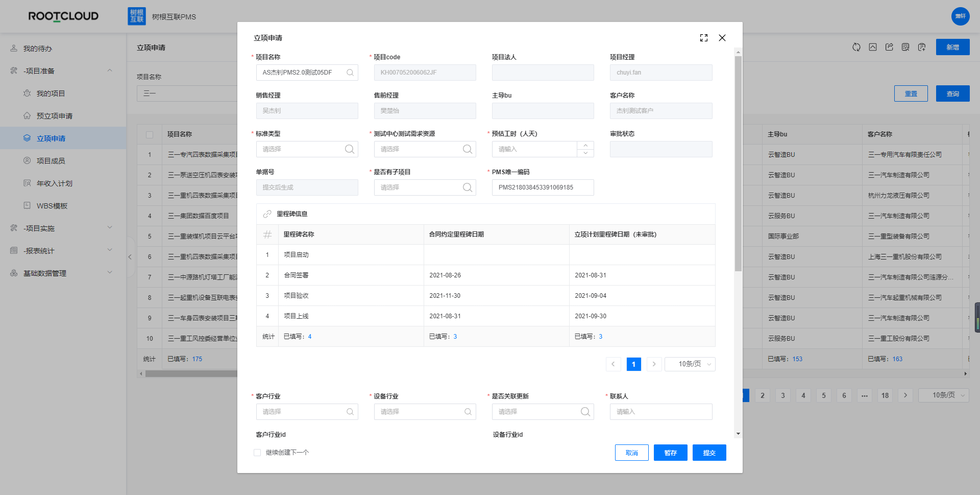Increase 预估工时 with up stepper

pos(585,146)
